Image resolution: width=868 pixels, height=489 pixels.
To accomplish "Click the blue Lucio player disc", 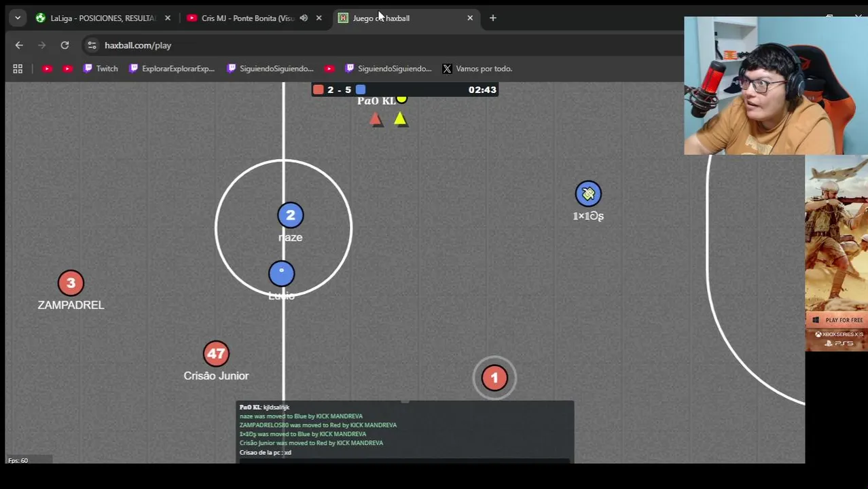I will click(x=282, y=273).
